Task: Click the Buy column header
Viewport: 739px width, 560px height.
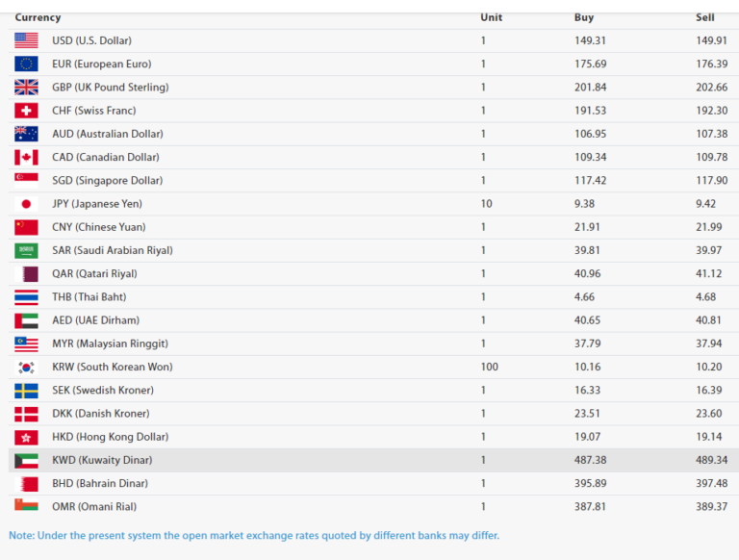Action: [584, 17]
